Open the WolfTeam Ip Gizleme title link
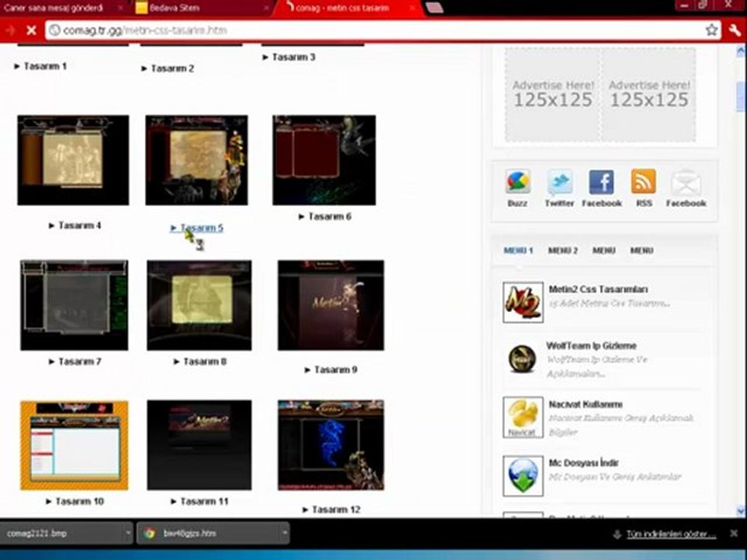Image resolution: width=747 pixels, height=560 pixels. point(591,345)
